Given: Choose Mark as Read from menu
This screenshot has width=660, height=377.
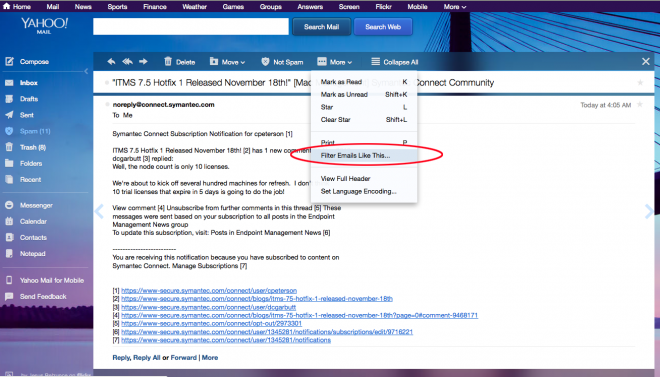Looking at the screenshot, I should [x=364, y=82].
